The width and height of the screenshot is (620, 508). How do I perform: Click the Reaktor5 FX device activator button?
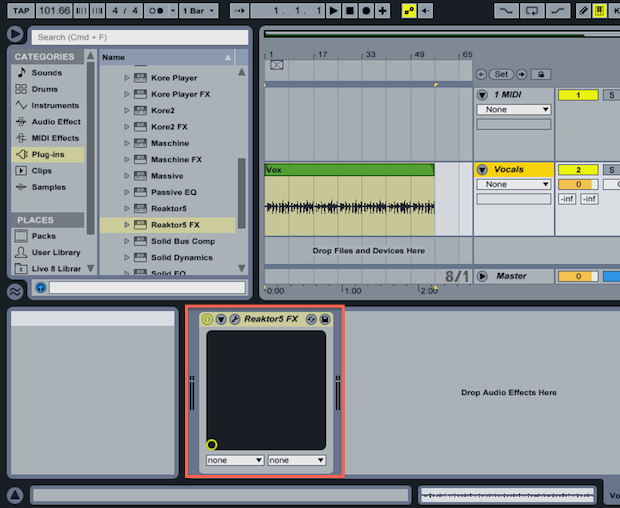(208, 319)
